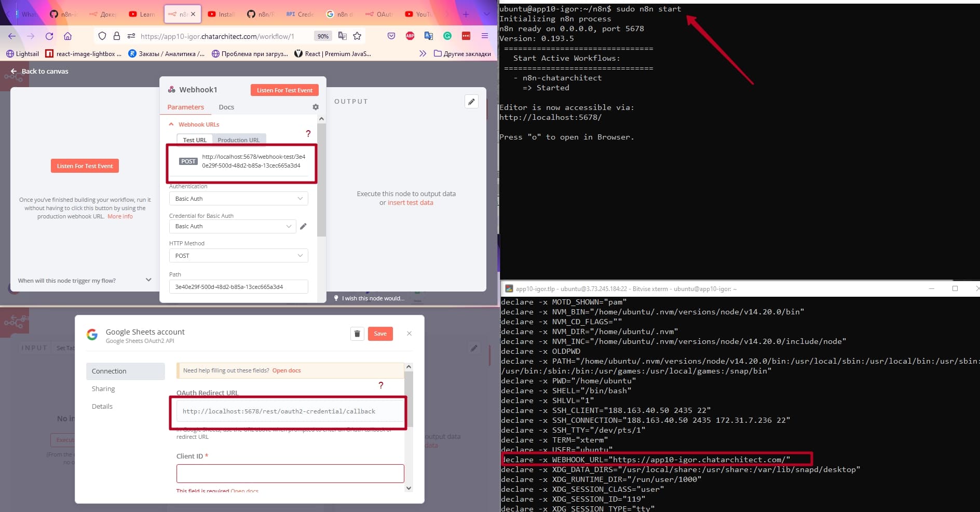Switch to the 'Install' YouTube browser tab
This screenshot has width=980, height=512.
point(221,14)
